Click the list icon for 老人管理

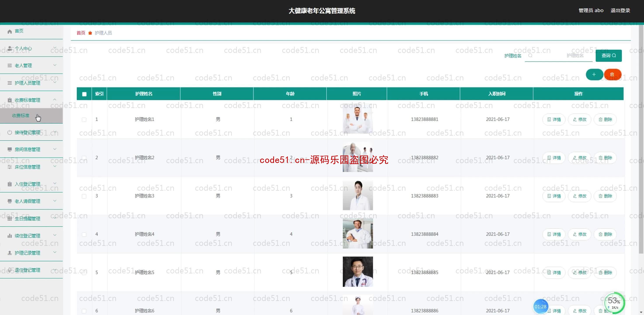pos(9,65)
